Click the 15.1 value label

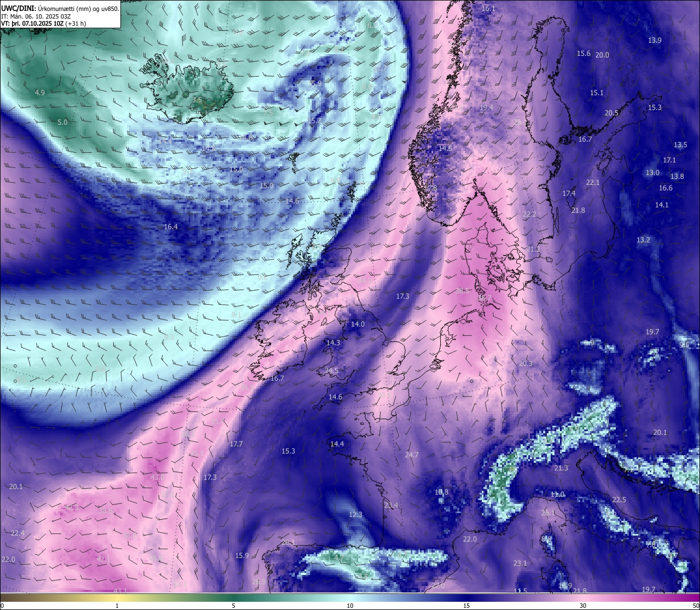click(x=597, y=92)
